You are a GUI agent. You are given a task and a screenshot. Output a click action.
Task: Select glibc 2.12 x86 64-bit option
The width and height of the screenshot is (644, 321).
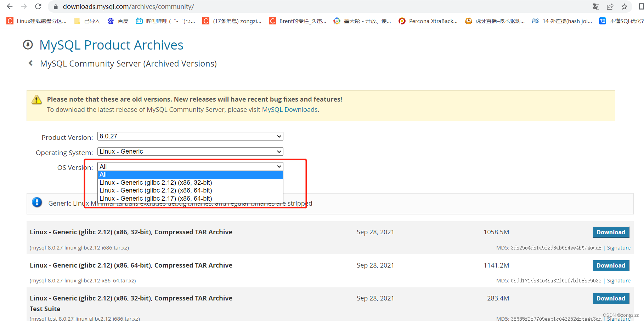pyautogui.click(x=190, y=190)
